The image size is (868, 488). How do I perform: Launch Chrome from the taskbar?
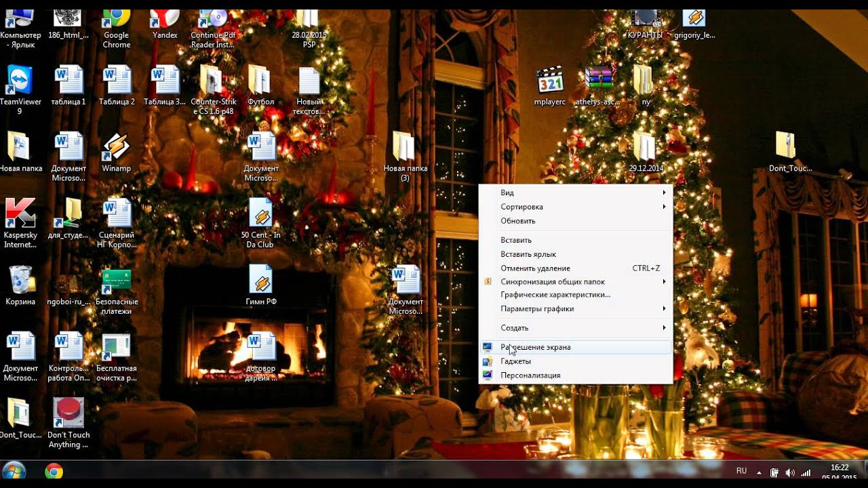point(54,472)
